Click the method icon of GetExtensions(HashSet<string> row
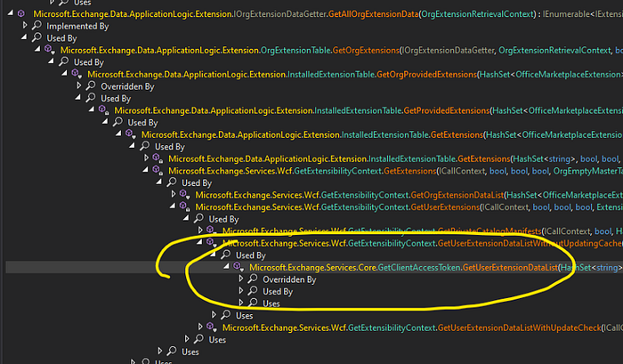Screen dimensions: 623x364 coord(158,159)
